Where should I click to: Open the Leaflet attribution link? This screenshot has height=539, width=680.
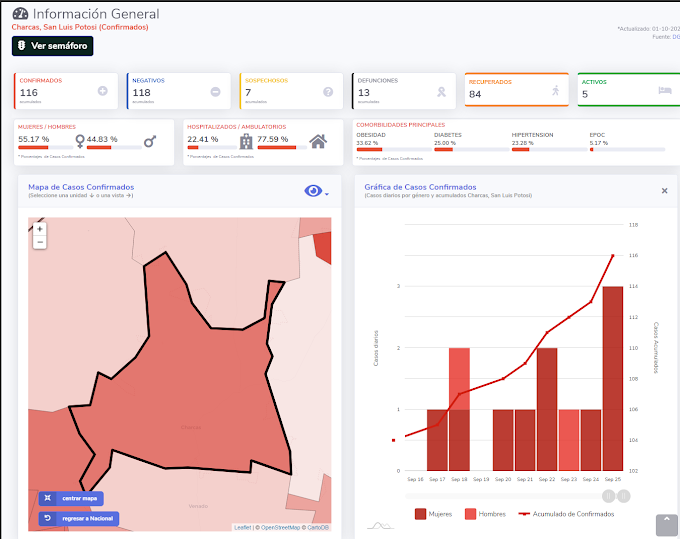click(x=242, y=527)
